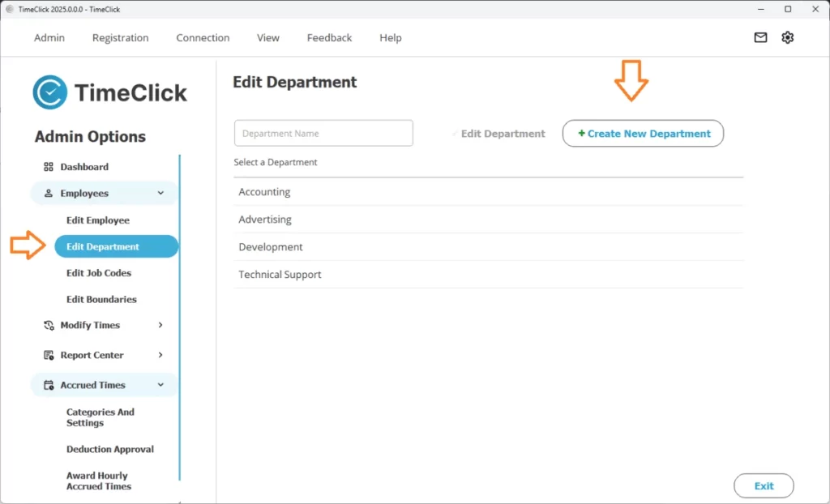This screenshot has width=830, height=504.
Task: Open Edit Job Codes in sidebar
Action: coord(99,273)
